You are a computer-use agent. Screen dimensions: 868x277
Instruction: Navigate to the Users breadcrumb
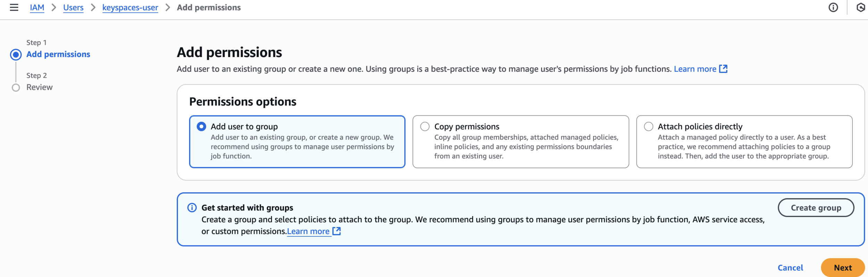point(73,7)
